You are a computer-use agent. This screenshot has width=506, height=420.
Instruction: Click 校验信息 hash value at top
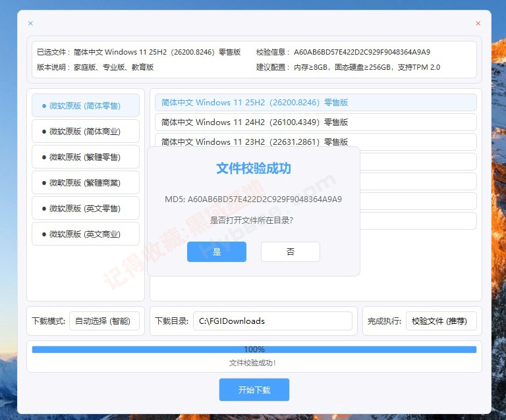tap(362, 52)
